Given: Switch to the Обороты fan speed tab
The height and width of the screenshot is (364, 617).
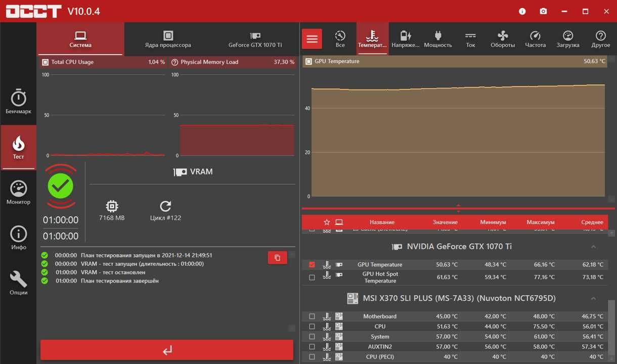Looking at the screenshot, I should click(503, 39).
